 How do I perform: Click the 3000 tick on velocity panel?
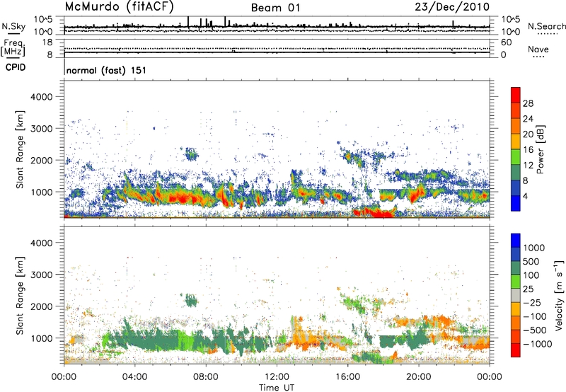(42, 275)
